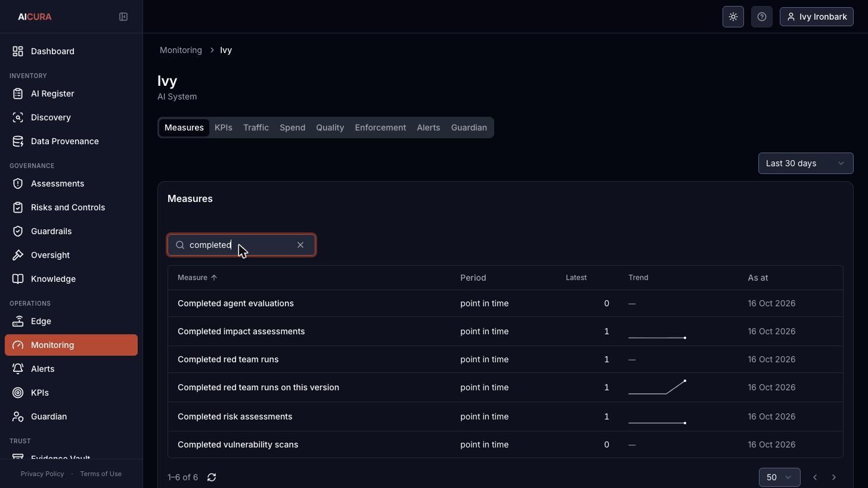
Task: Open Terms of Use link
Action: (101, 474)
